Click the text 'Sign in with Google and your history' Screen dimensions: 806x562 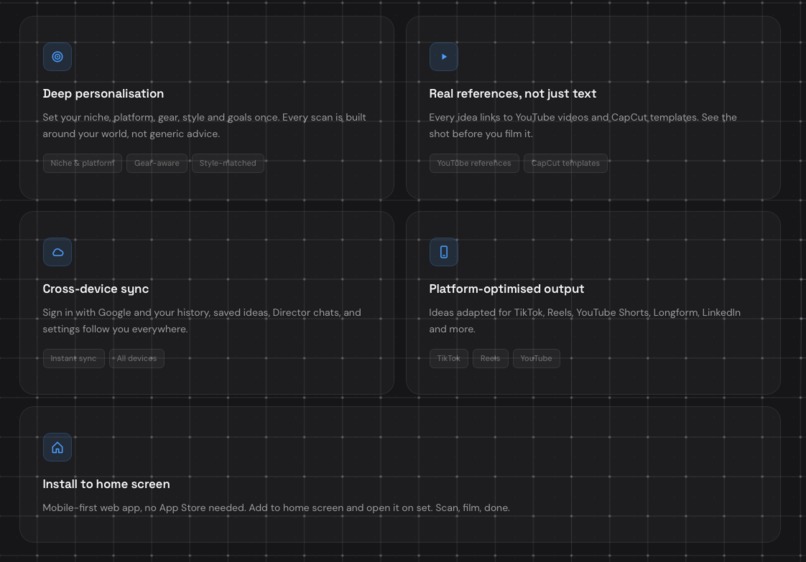(202, 321)
